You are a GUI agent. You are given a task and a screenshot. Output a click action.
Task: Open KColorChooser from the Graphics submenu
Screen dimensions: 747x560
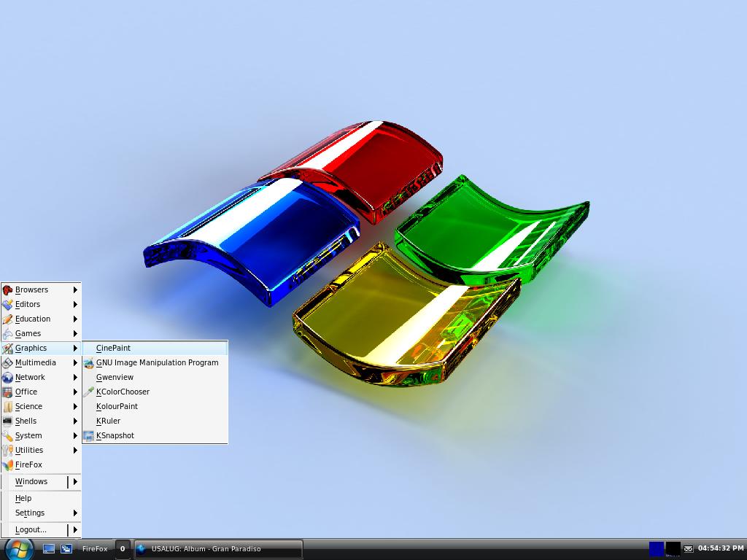[155, 392]
